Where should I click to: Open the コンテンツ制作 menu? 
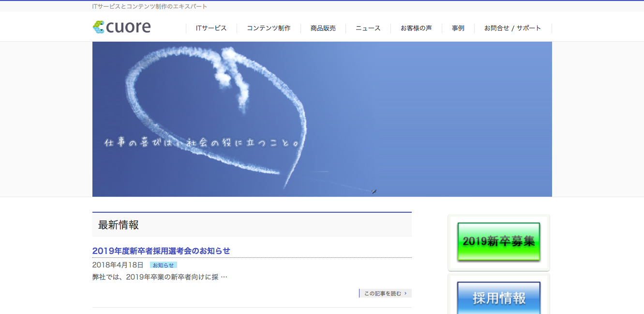(269, 28)
